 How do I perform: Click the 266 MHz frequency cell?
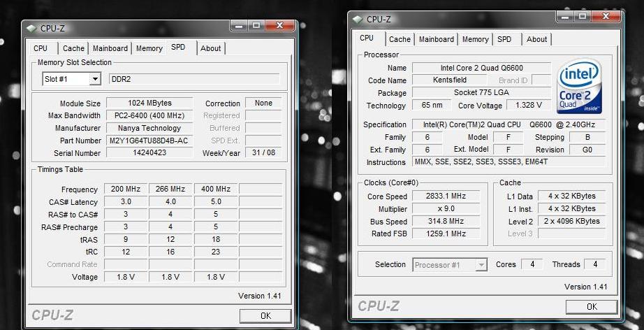pos(170,189)
